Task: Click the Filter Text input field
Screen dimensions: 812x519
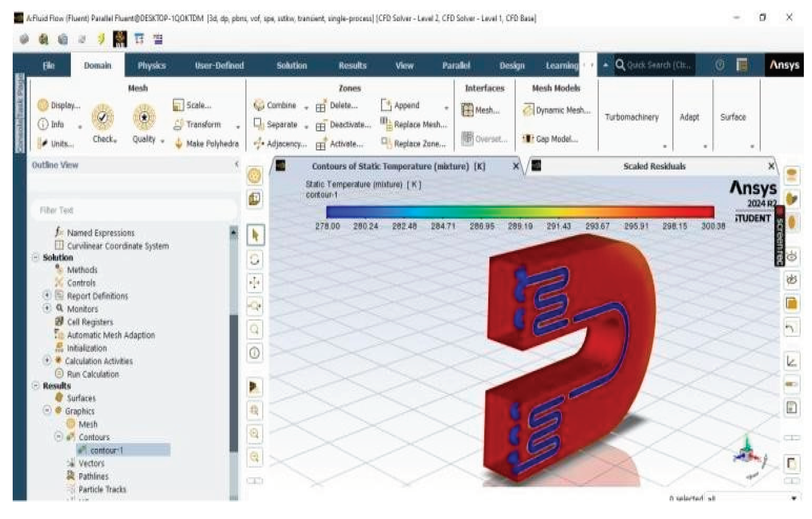Action: pos(134,210)
